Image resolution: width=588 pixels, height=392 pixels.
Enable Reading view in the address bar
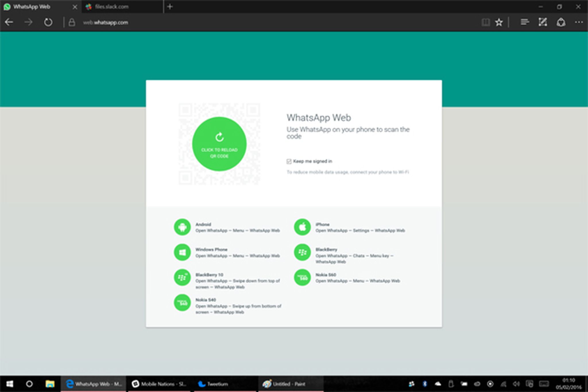click(486, 22)
